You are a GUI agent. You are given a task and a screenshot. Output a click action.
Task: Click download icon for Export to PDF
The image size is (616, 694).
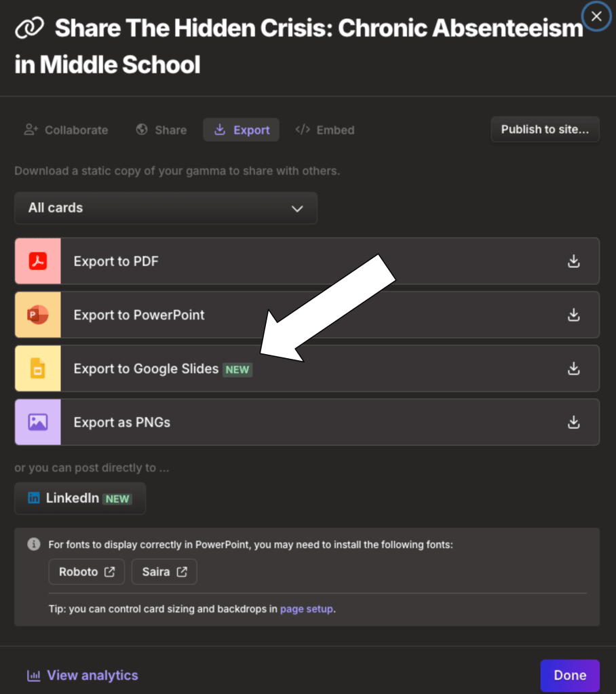(574, 261)
